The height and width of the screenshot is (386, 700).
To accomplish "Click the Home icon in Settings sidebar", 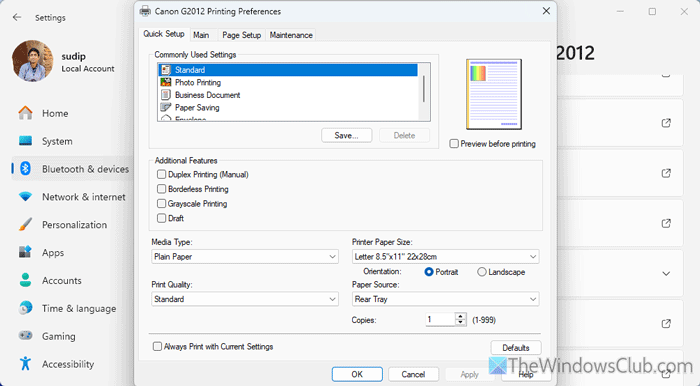I will pos(25,113).
